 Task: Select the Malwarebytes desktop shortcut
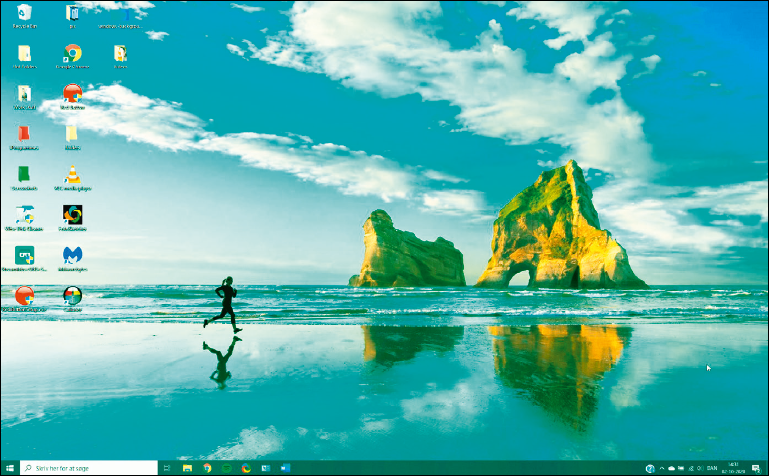(x=72, y=256)
